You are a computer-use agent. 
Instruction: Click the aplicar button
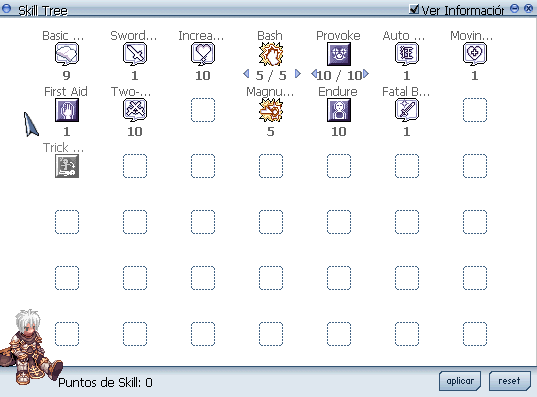point(460,381)
